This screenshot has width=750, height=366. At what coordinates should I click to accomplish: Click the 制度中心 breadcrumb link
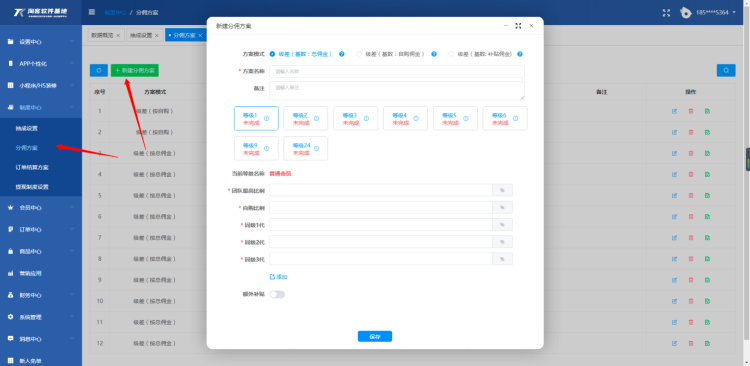click(x=115, y=12)
